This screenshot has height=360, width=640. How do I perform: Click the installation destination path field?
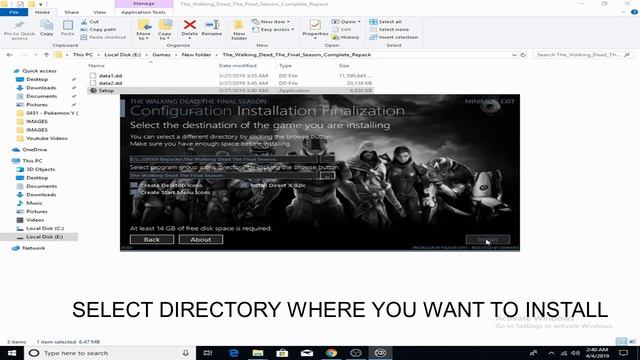pos(224,159)
